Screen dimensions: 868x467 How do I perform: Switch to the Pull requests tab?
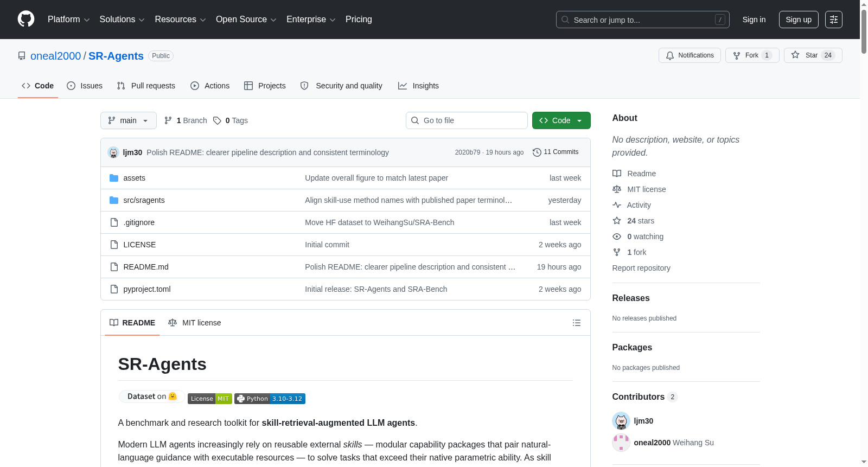[146, 86]
